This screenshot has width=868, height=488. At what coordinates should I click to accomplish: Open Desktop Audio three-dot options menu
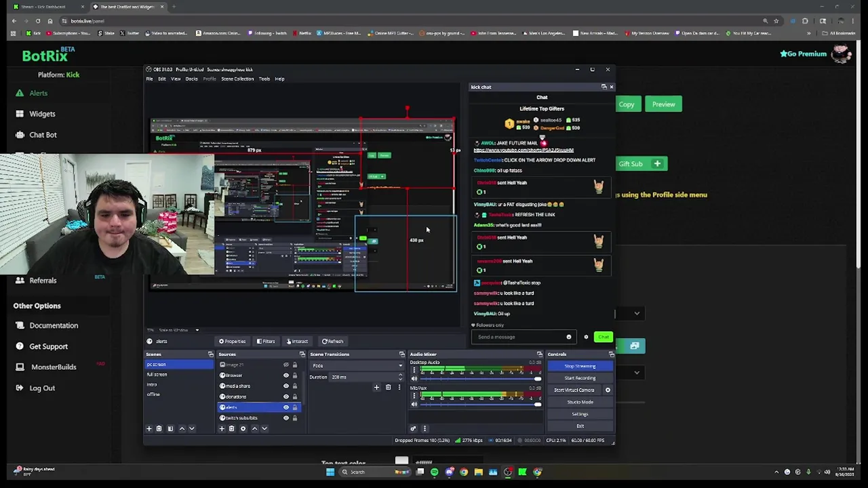414,371
